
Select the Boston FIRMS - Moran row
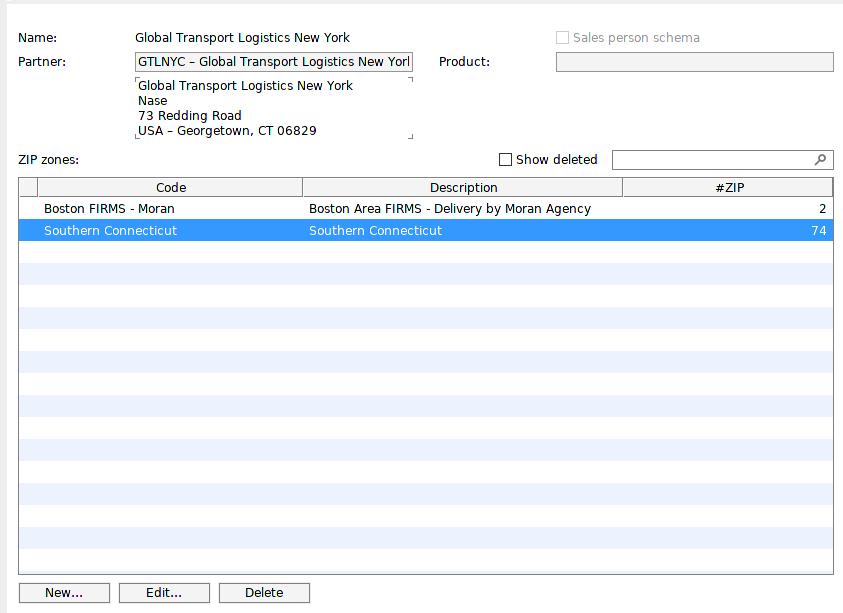point(426,209)
